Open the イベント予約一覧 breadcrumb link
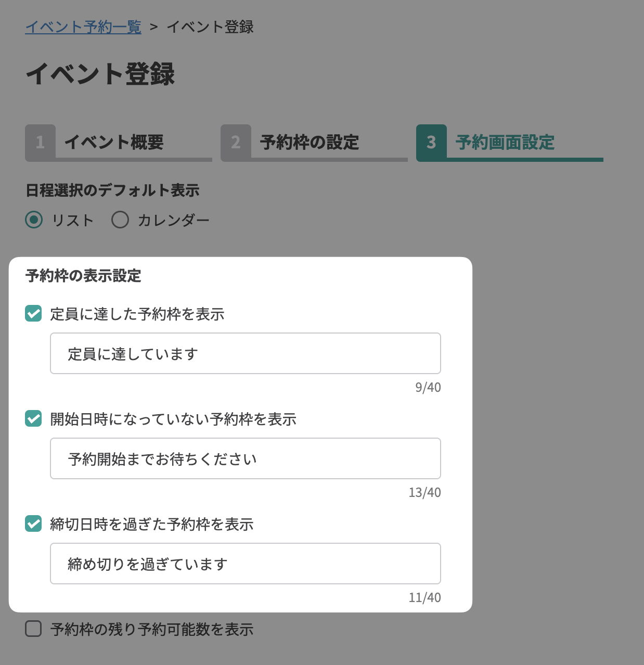This screenshot has width=644, height=665. click(x=83, y=27)
